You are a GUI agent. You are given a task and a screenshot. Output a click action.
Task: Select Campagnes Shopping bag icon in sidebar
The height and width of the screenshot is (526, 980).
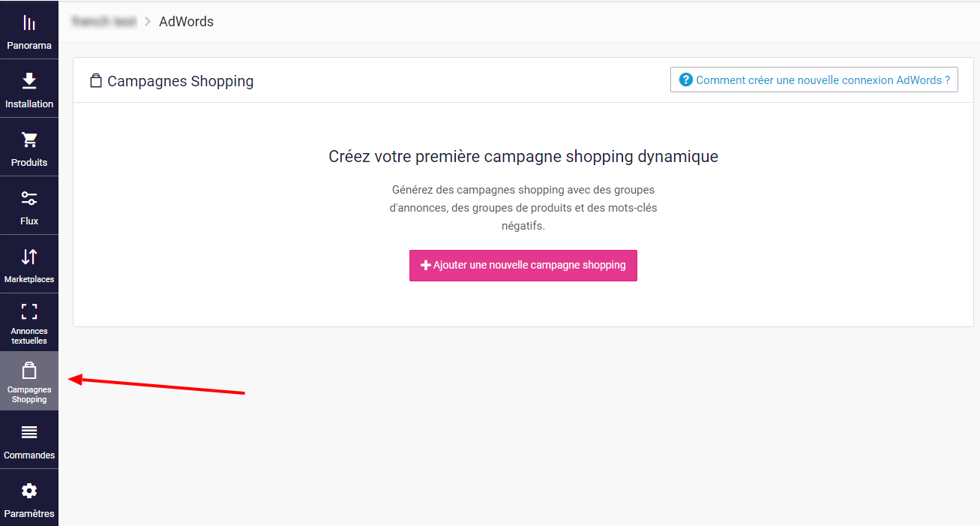(29, 370)
